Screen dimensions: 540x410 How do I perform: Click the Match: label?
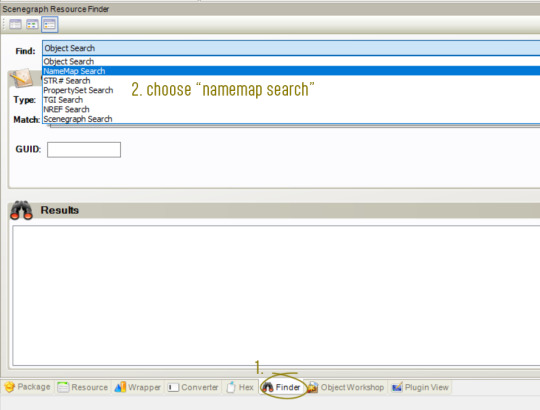coord(27,119)
